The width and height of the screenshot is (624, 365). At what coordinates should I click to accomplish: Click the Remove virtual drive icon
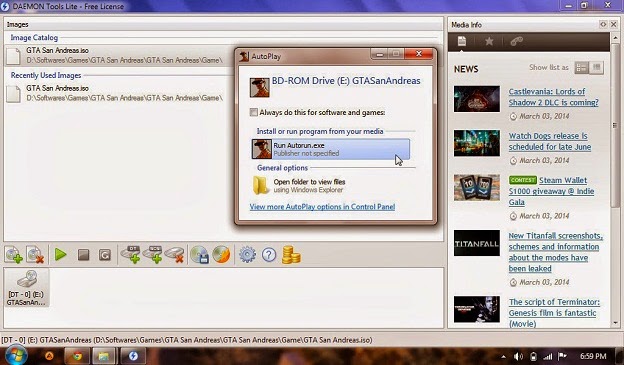click(x=175, y=255)
